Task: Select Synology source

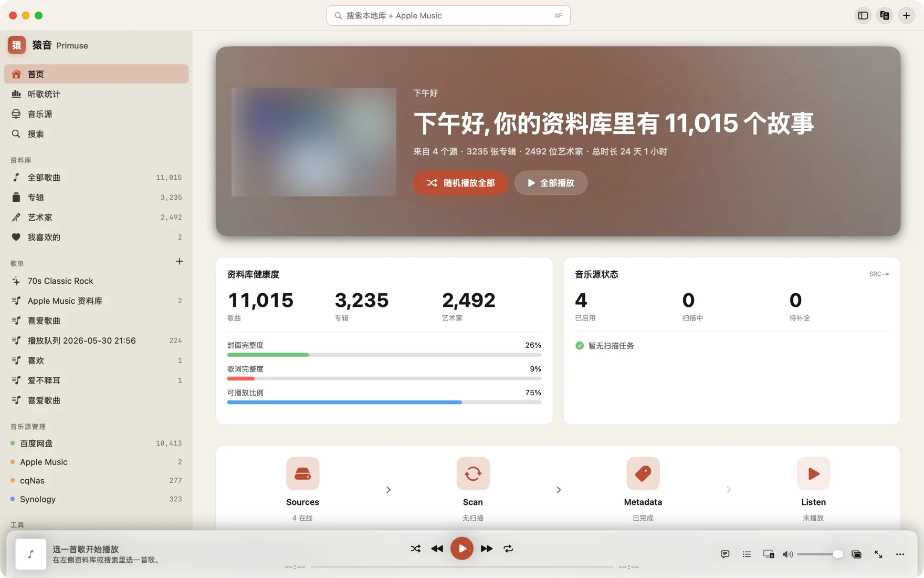Action: coord(96,499)
